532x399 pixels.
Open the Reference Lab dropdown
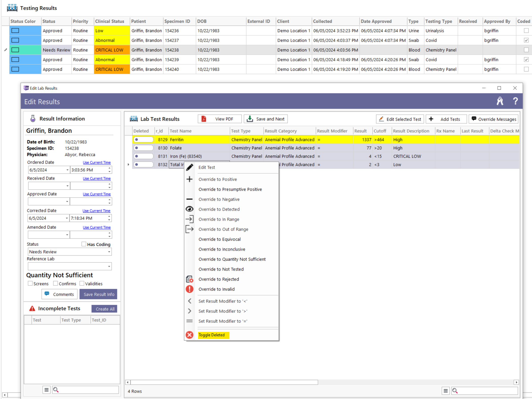(x=109, y=266)
